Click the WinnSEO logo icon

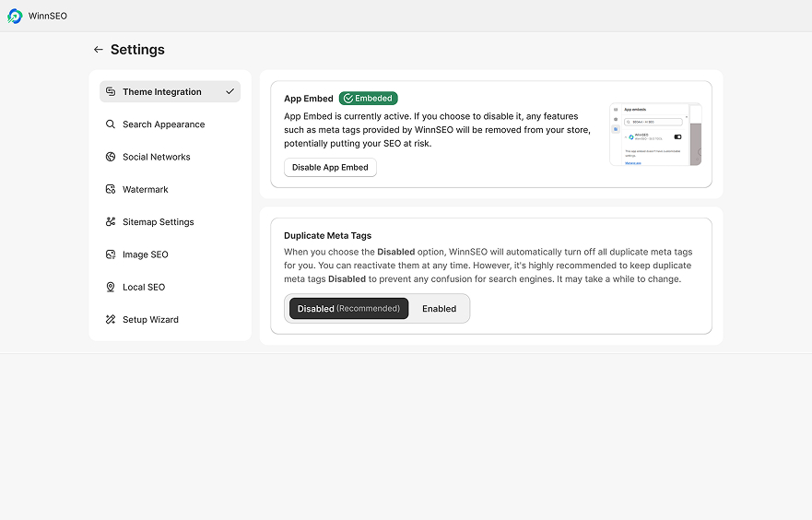click(x=15, y=16)
